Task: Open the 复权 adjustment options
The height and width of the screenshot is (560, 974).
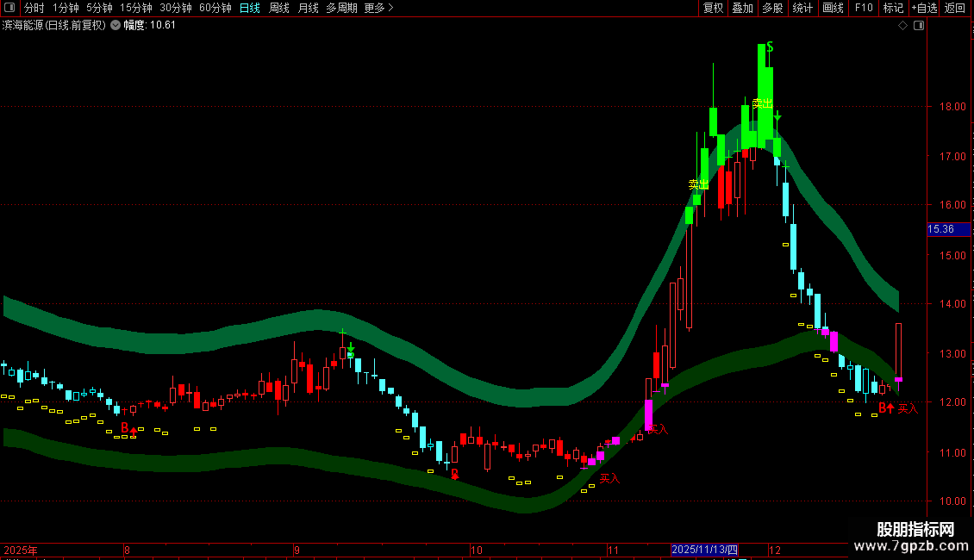Action: [713, 8]
